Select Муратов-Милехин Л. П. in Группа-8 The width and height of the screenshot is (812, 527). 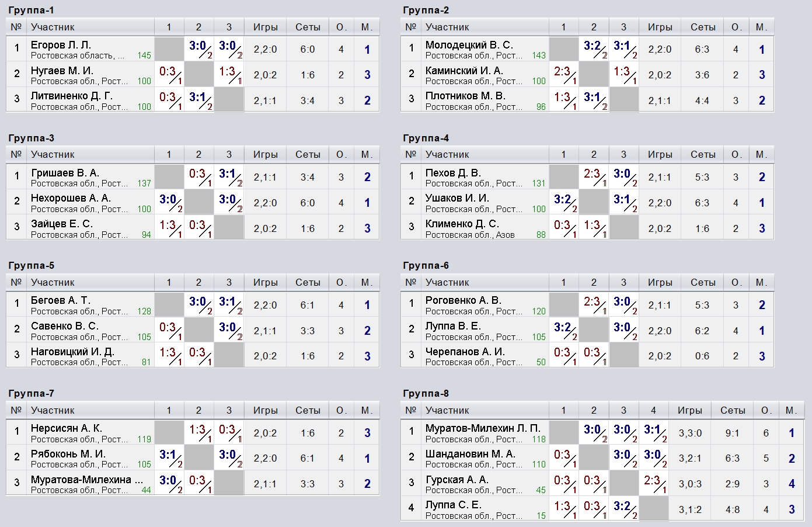point(483,428)
